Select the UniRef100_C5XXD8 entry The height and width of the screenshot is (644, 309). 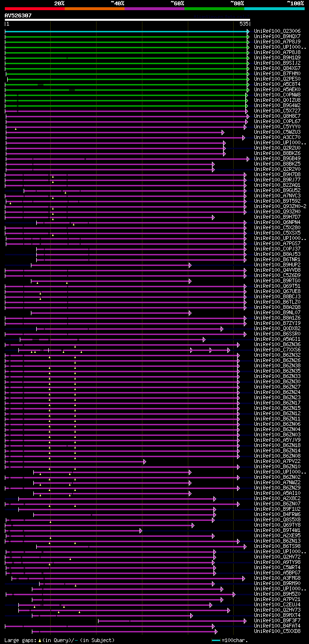click(277, 631)
